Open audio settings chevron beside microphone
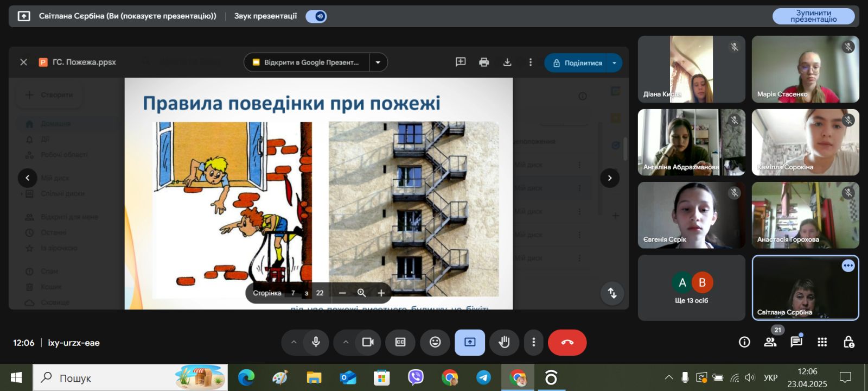The height and width of the screenshot is (391, 868). [293, 342]
